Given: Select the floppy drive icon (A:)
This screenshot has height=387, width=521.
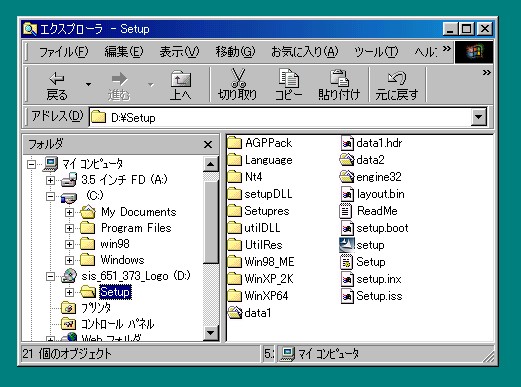Looking at the screenshot, I should (69, 180).
